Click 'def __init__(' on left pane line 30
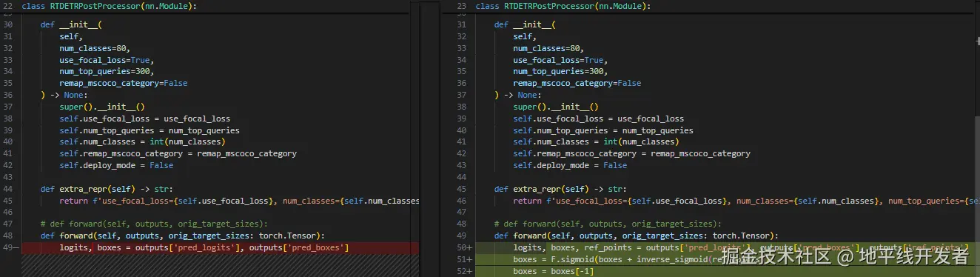Image resolution: width=980 pixels, height=277 pixels. (x=71, y=24)
